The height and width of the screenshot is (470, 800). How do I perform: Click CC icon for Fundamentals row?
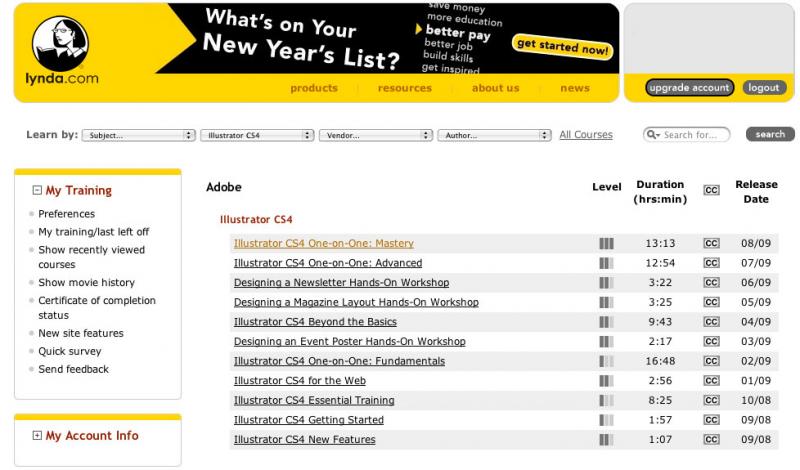click(711, 361)
